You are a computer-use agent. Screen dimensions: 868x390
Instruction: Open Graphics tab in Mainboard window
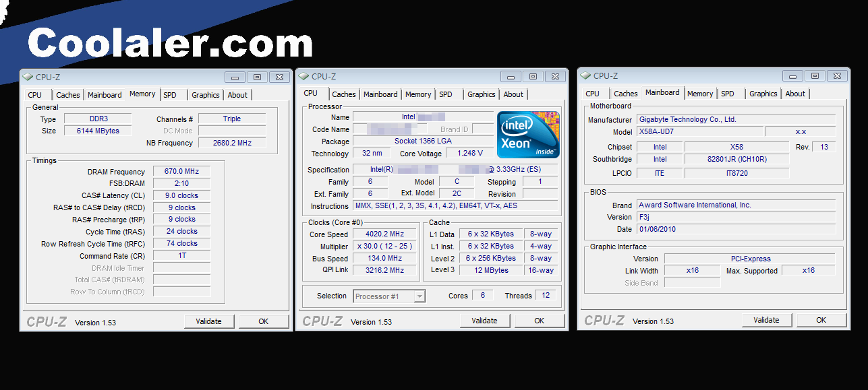click(x=763, y=94)
